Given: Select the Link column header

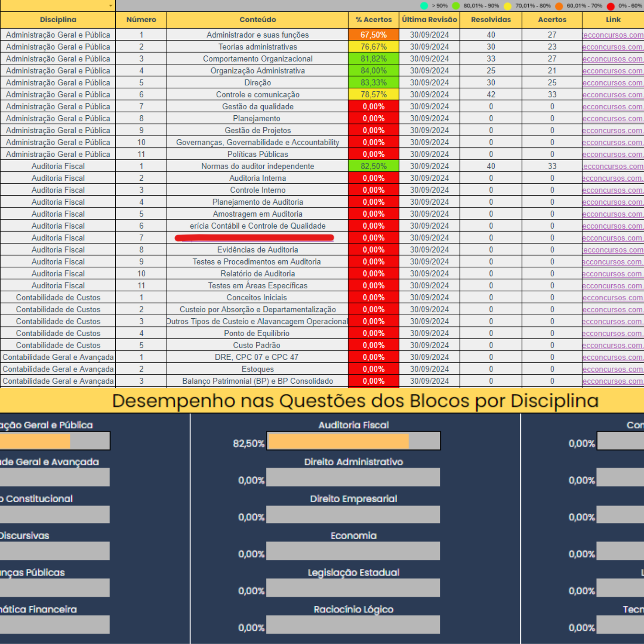Looking at the screenshot, I should tap(613, 20).
